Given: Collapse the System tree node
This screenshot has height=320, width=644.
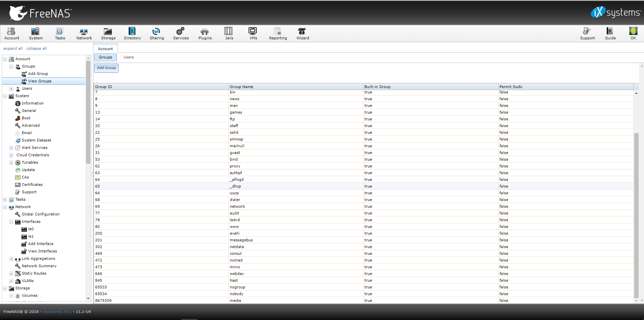Looking at the screenshot, I should click(5, 96).
